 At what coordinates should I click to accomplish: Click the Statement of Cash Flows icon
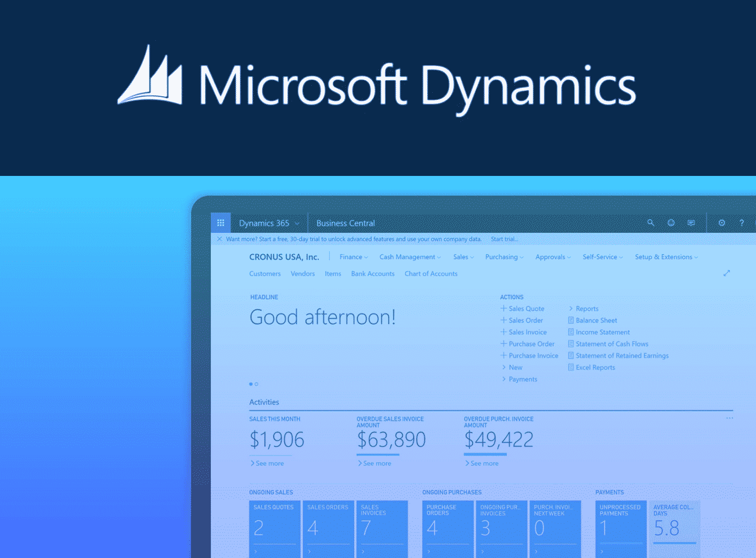(x=571, y=344)
